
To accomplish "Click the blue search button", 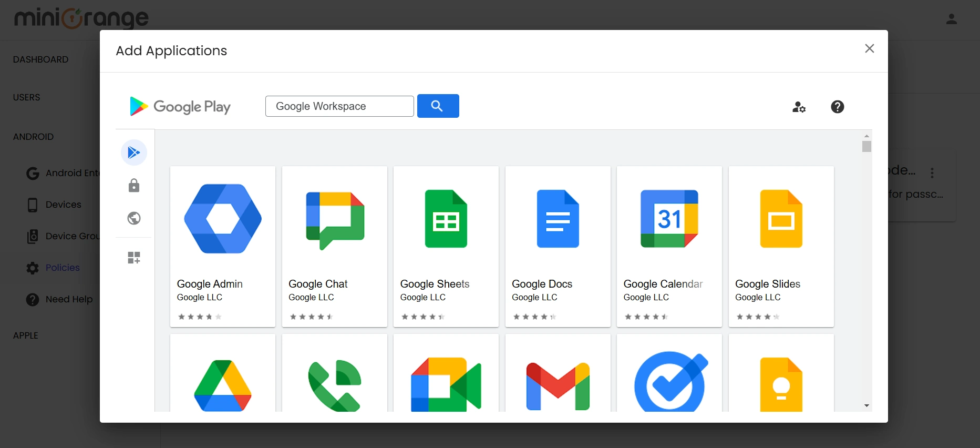I will pyautogui.click(x=438, y=106).
